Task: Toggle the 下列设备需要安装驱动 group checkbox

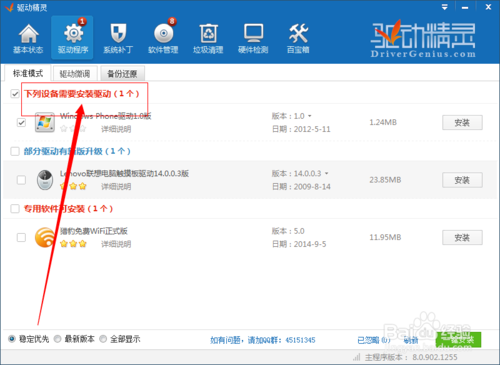Action: (15, 94)
